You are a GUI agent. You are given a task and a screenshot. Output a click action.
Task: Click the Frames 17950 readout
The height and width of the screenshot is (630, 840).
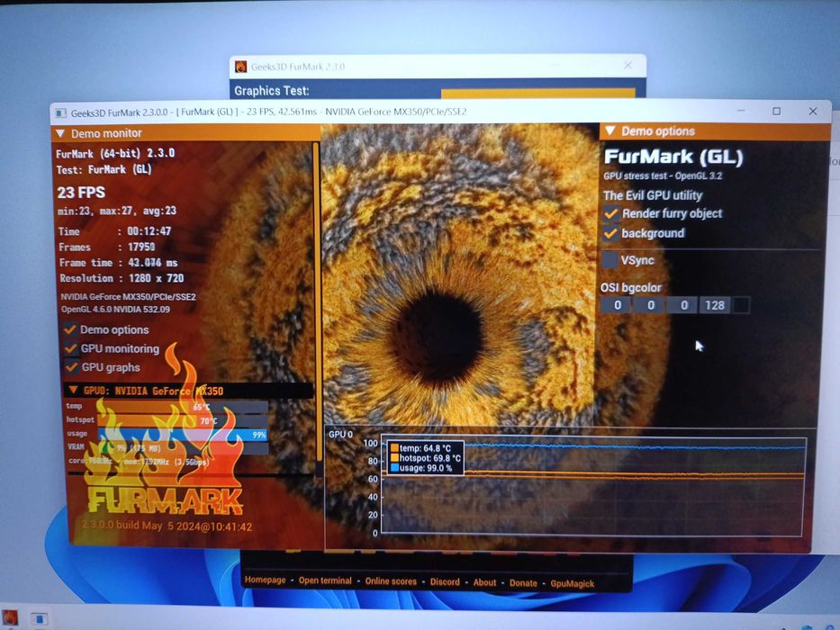click(106, 247)
